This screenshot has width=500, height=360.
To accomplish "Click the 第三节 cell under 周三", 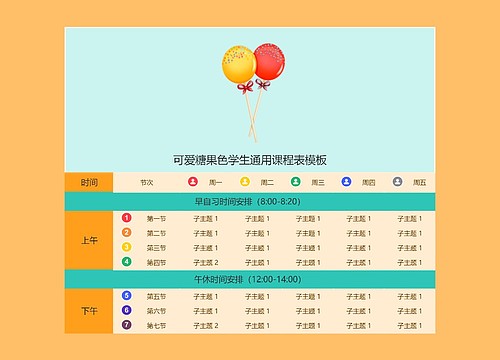I will coord(308,248).
